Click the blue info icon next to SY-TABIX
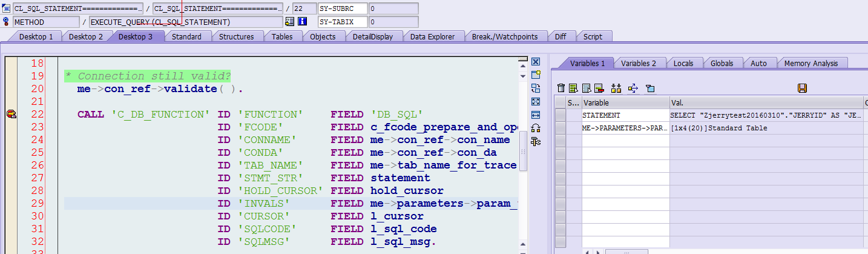Image resolution: width=868 pixels, height=254 pixels. [x=303, y=22]
